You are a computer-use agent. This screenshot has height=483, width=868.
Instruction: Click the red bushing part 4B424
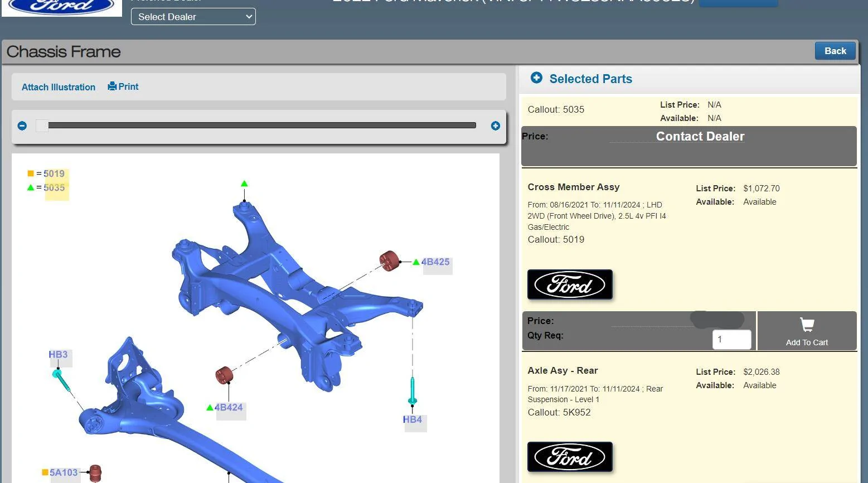[224, 375]
